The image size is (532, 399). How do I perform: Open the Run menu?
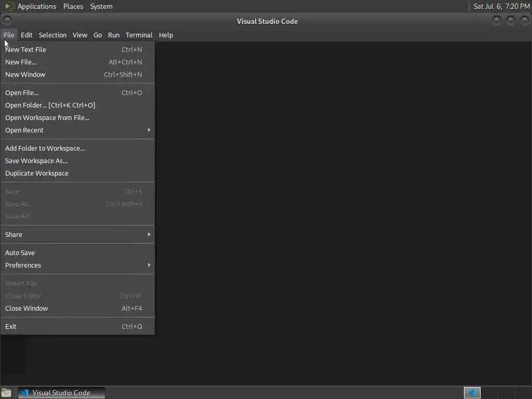pos(114,35)
